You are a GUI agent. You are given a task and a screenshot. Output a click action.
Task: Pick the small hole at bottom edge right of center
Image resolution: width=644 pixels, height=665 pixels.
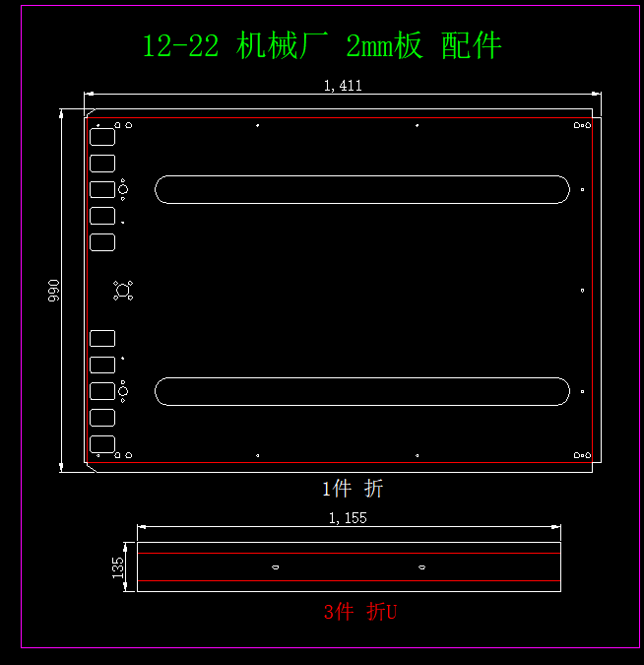tap(418, 456)
